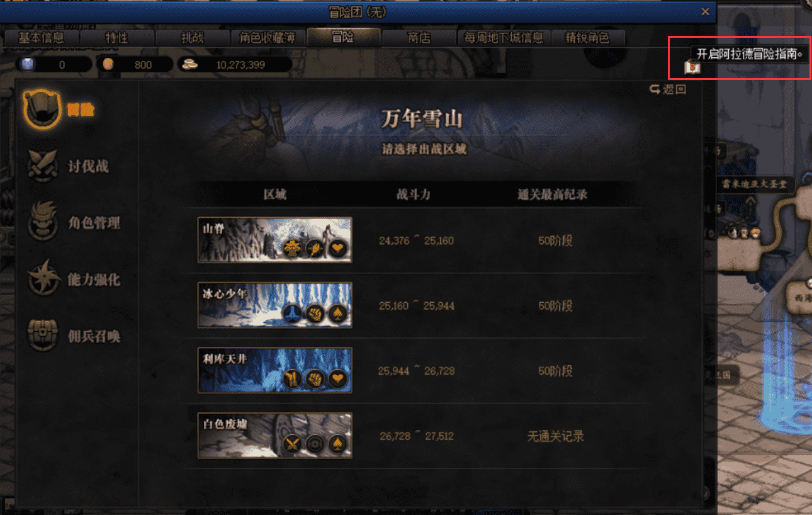Select the 利库天井 area thumbnail
812x515 pixels.
(275, 370)
